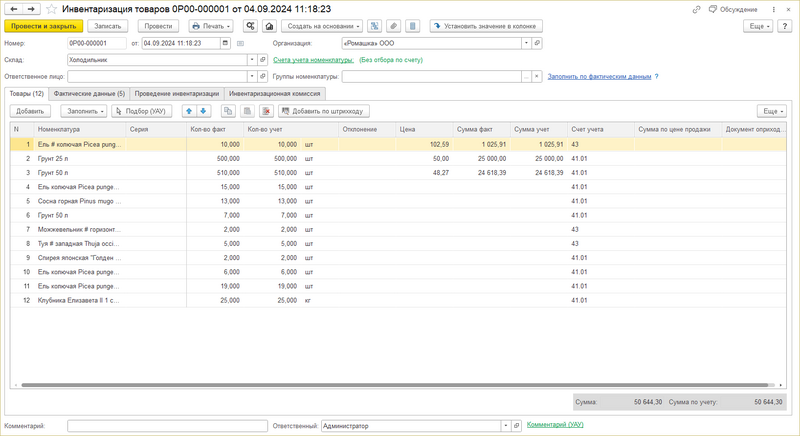800x436 pixels.
Task: Open help with the question mark button
Action: pos(787,26)
